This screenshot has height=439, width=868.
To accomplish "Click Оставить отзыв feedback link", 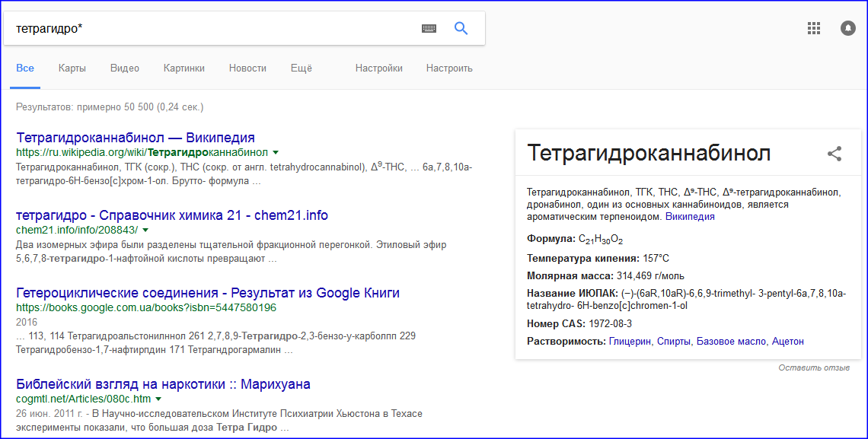I will pyautogui.click(x=813, y=368).
